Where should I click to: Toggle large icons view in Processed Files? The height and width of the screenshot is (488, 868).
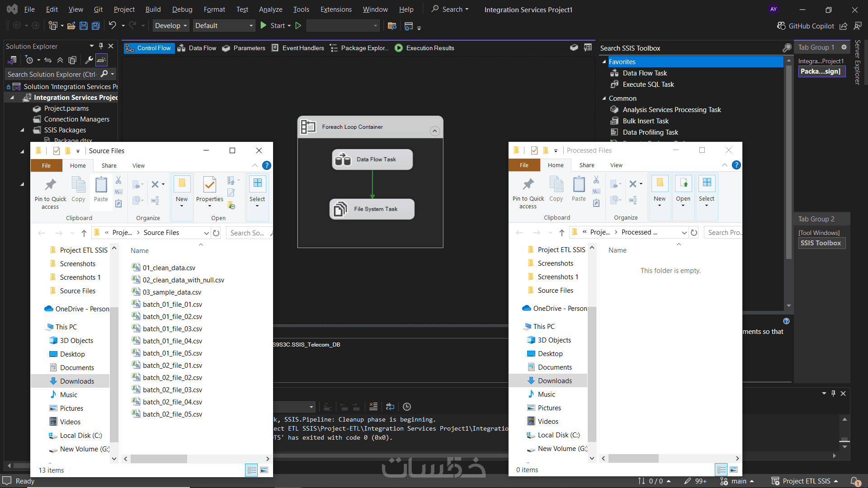tap(734, 470)
